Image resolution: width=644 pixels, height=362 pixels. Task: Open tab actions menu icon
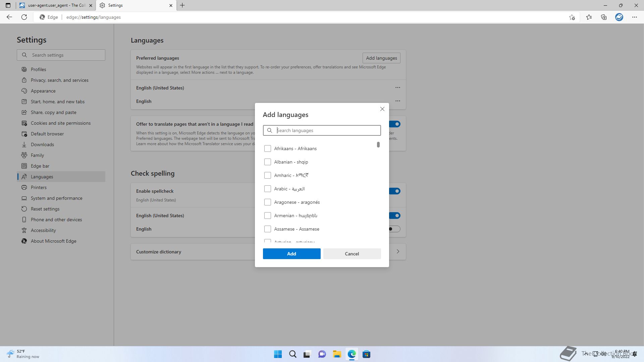[8, 5]
